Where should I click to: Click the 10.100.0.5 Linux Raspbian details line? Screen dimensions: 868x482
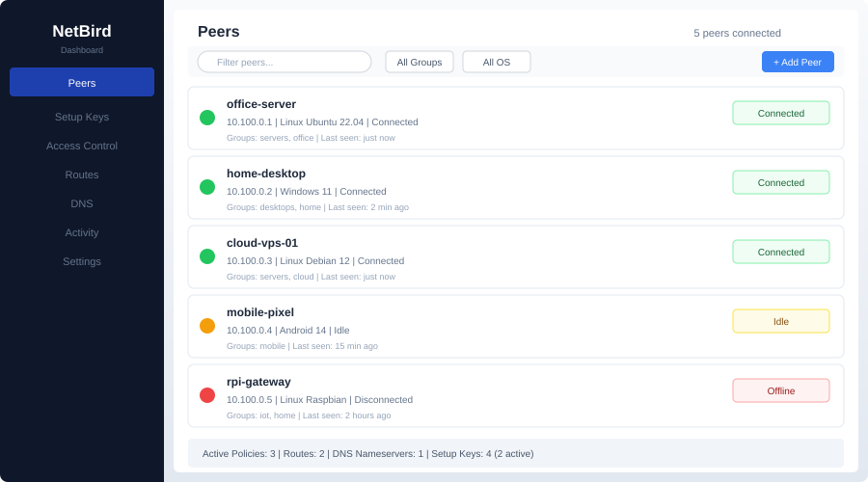coord(319,399)
